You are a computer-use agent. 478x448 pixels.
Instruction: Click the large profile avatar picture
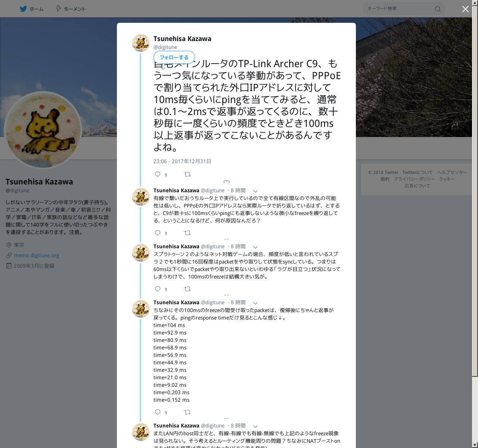pyautogui.click(x=43, y=130)
